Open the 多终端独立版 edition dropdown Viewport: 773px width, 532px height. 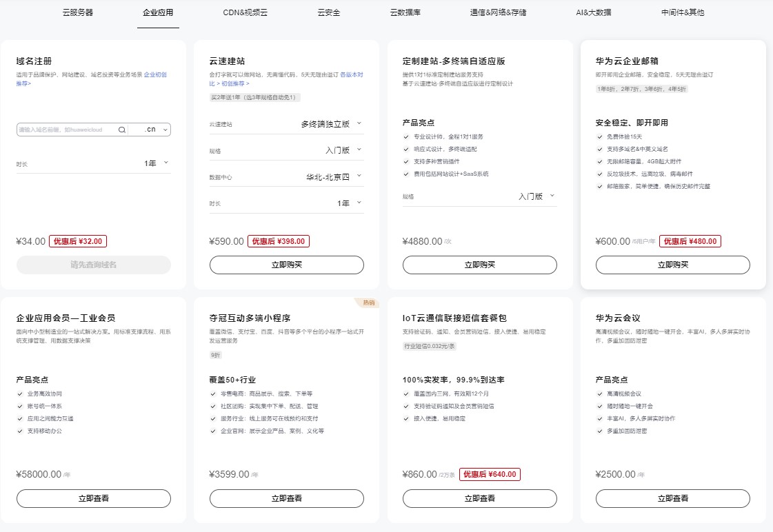(286, 124)
